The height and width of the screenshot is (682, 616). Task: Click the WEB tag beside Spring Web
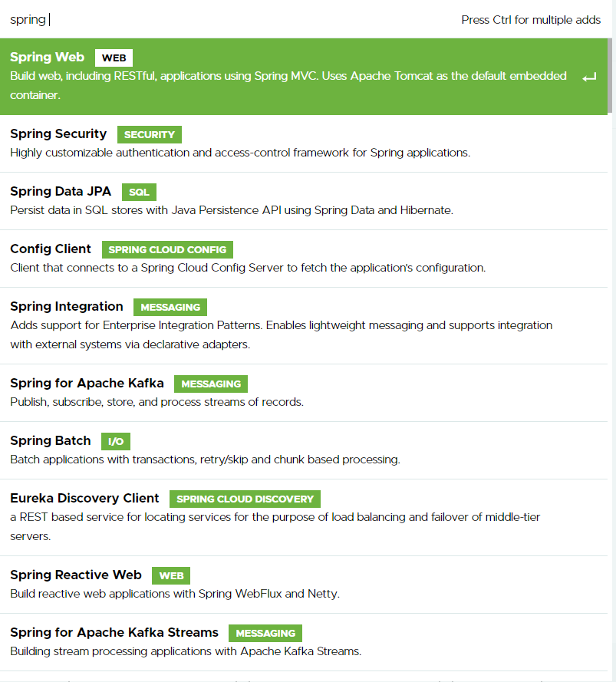coord(114,58)
